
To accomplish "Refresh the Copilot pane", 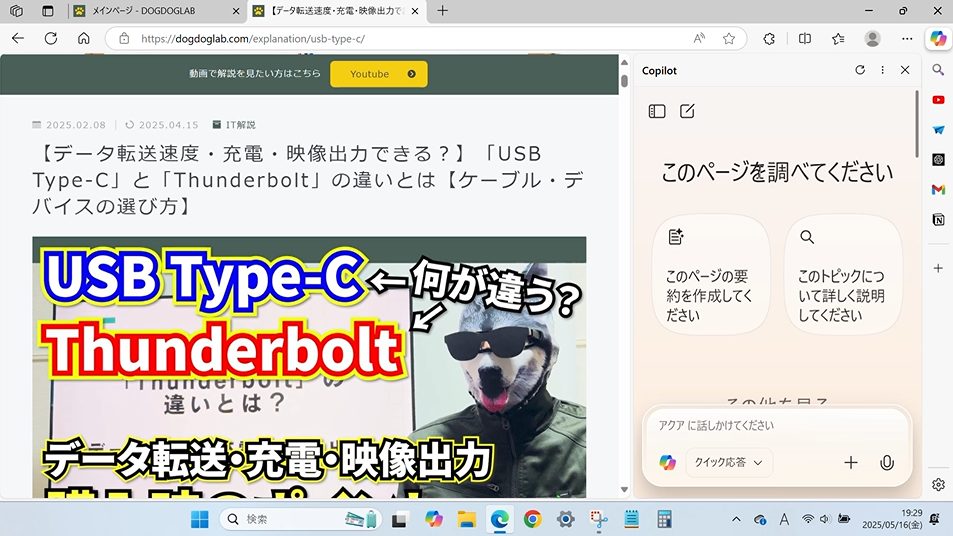I will click(x=859, y=71).
